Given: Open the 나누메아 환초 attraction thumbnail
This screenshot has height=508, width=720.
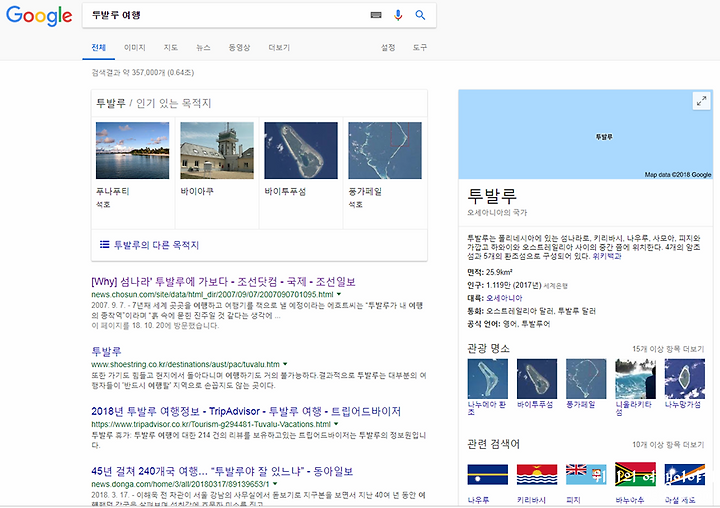Looking at the screenshot, I should click(488, 379).
